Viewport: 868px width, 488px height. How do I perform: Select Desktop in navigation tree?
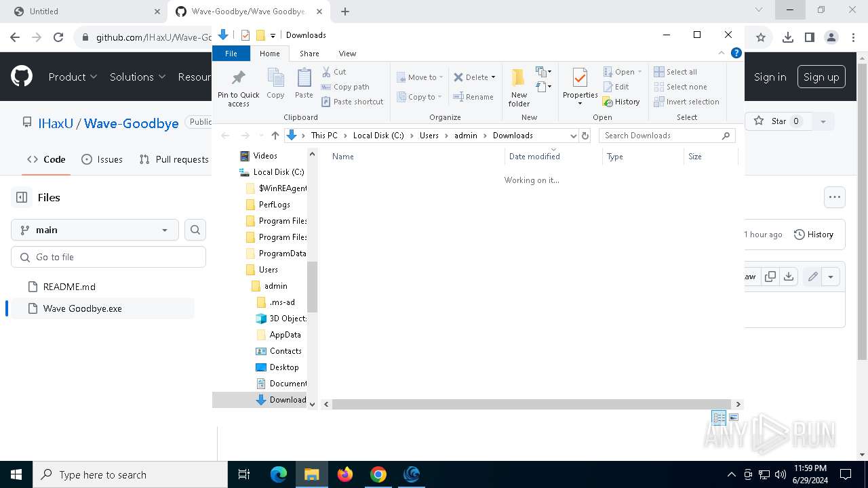(x=283, y=367)
